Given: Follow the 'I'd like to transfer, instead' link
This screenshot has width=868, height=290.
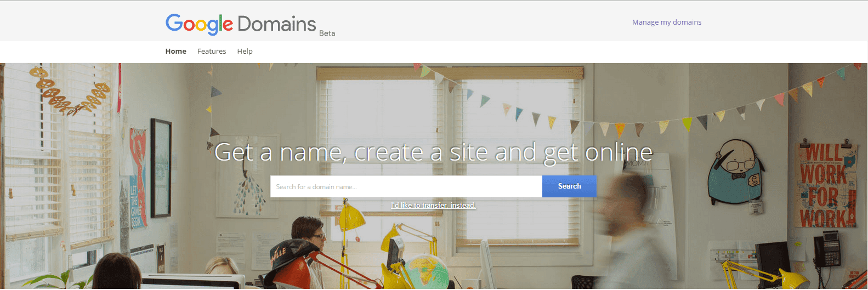Looking at the screenshot, I should click(x=433, y=206).
